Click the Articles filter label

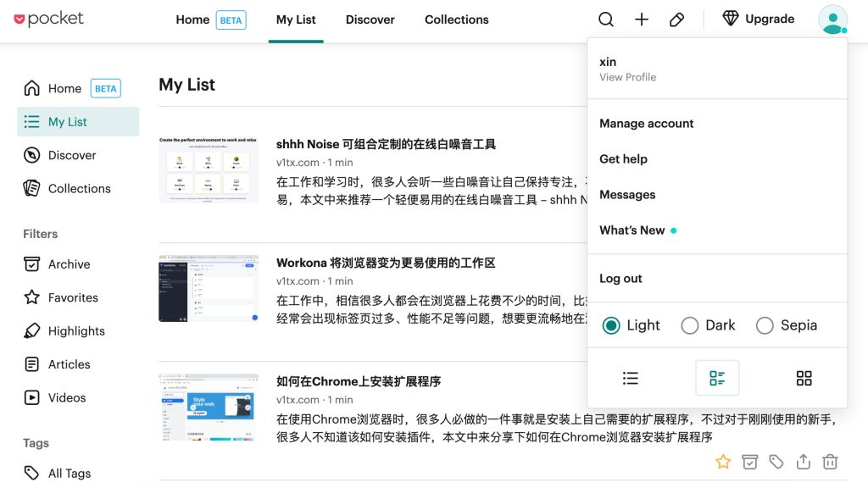tap(70, 364)
